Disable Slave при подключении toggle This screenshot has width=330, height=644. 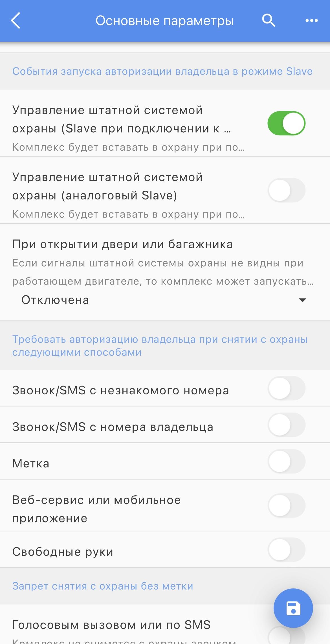tap(286, 123)
